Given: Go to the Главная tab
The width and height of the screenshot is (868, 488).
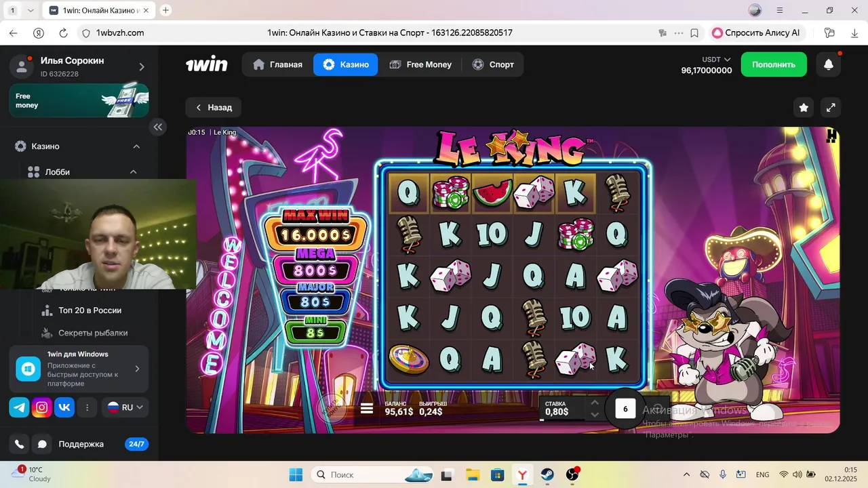Looking at the screenshot, I should (x=278, y=64).
